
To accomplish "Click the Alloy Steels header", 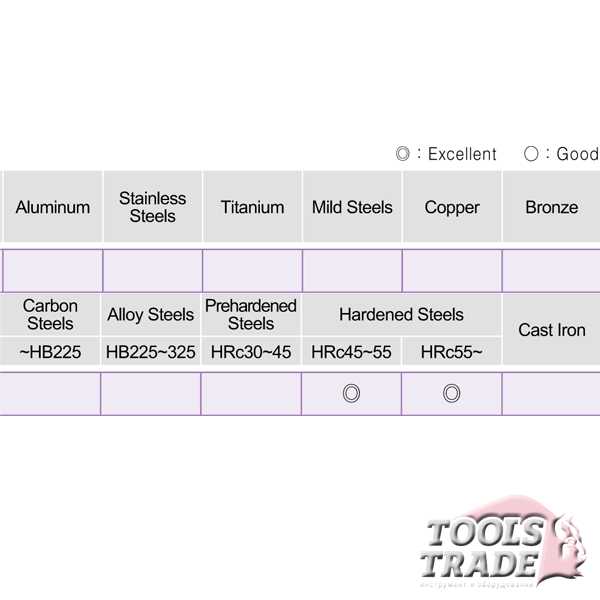I will click(x=150, y=315).
